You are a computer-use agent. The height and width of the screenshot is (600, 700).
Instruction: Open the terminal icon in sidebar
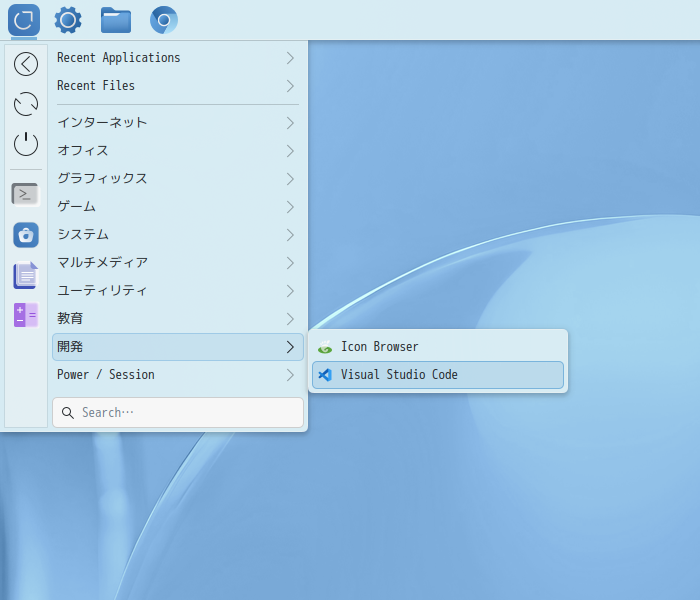[25, 195]
